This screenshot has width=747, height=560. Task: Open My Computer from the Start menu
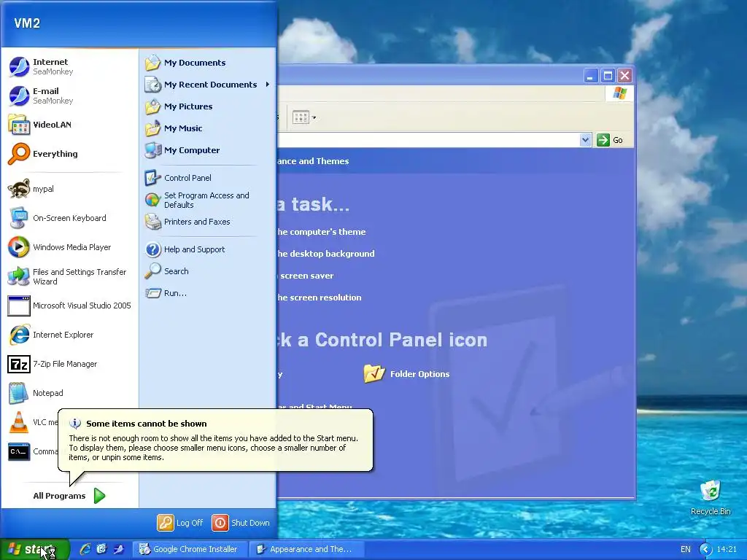[x=207, y=150]
